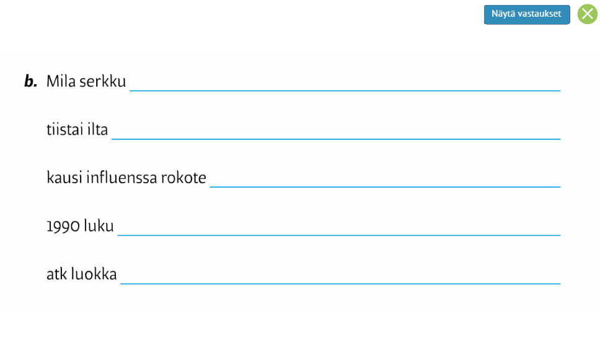Click the word atk
The width and height of the screenshot is (600, 364).
(56, 274)
